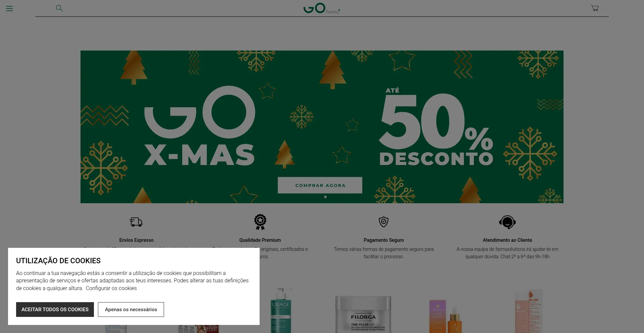Accept all cookies

point(55,309)
